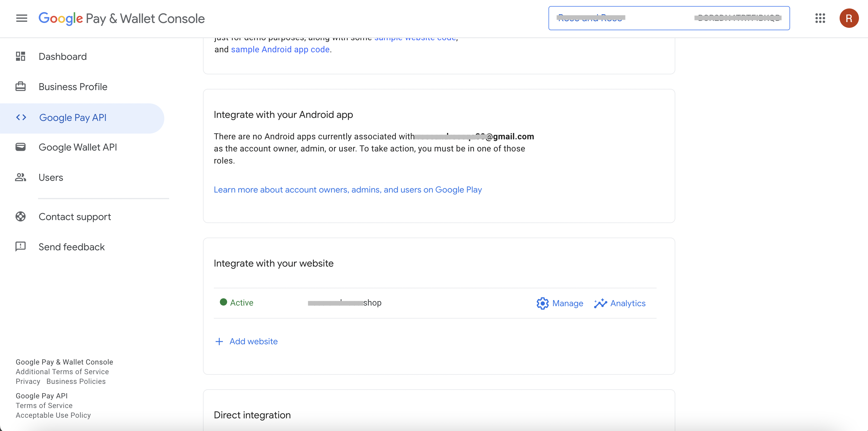Learn more about account owners link
This screenshot has width=868, height=431.
348,190
